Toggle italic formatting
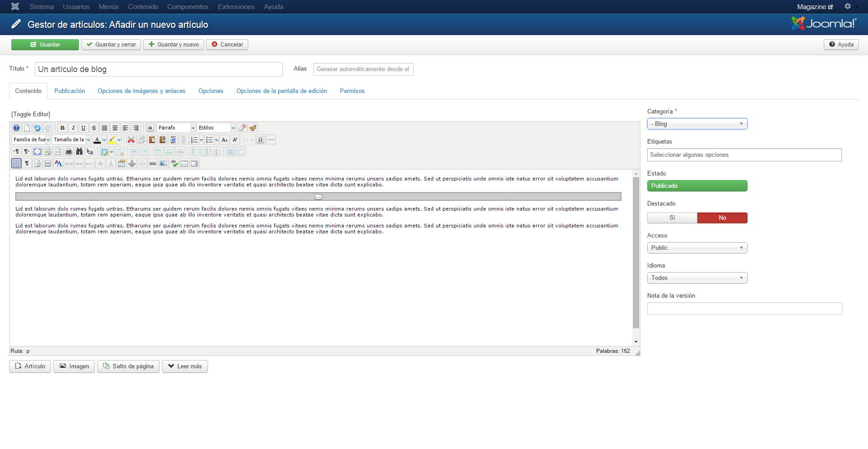Screen dimensions: 868x449 coord(73,128)
